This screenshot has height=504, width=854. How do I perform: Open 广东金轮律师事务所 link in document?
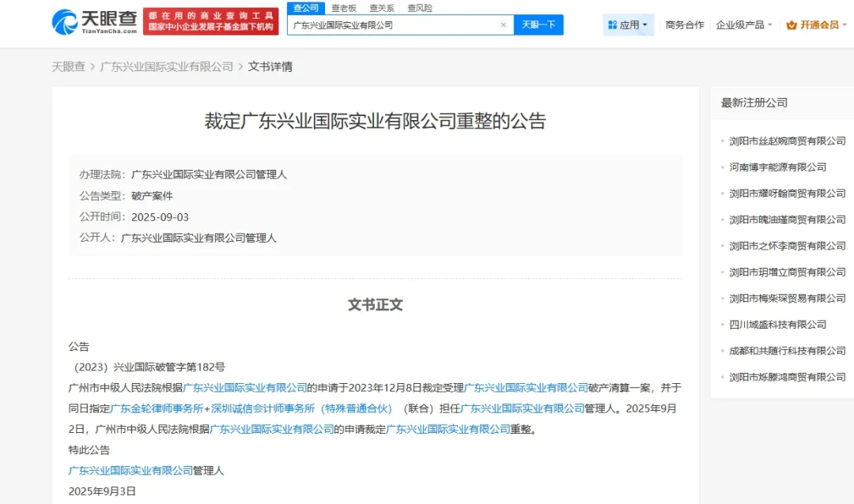[157, 408]
